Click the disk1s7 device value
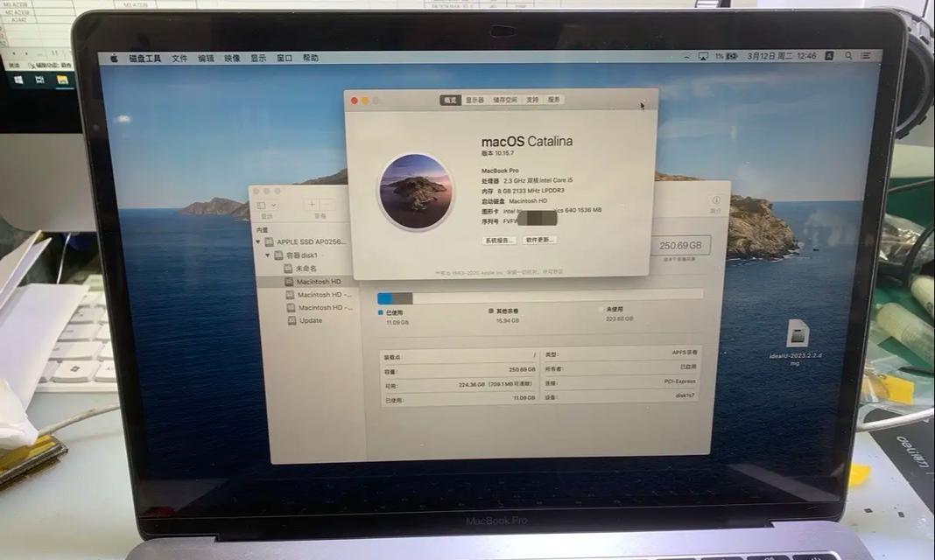Image resolution: width=935 pixels, height=560 pixels. pyautogui.click(x=685, y=395)
